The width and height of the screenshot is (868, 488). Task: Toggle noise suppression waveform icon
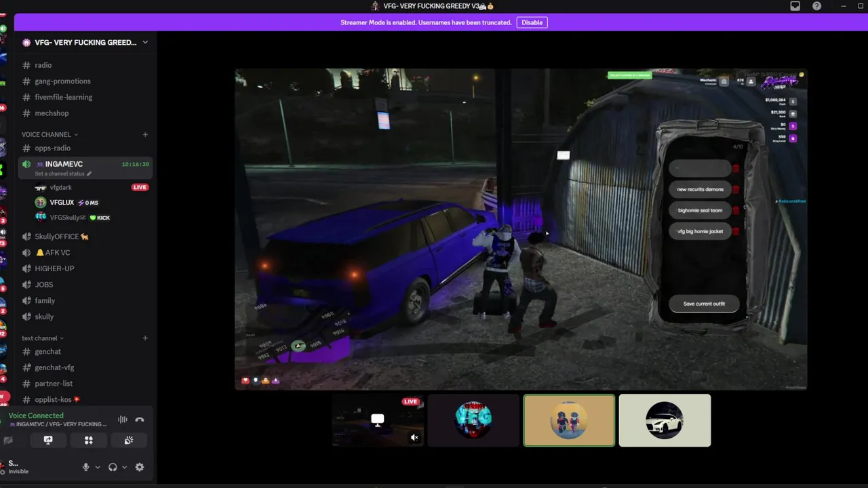tap(123, 420)
